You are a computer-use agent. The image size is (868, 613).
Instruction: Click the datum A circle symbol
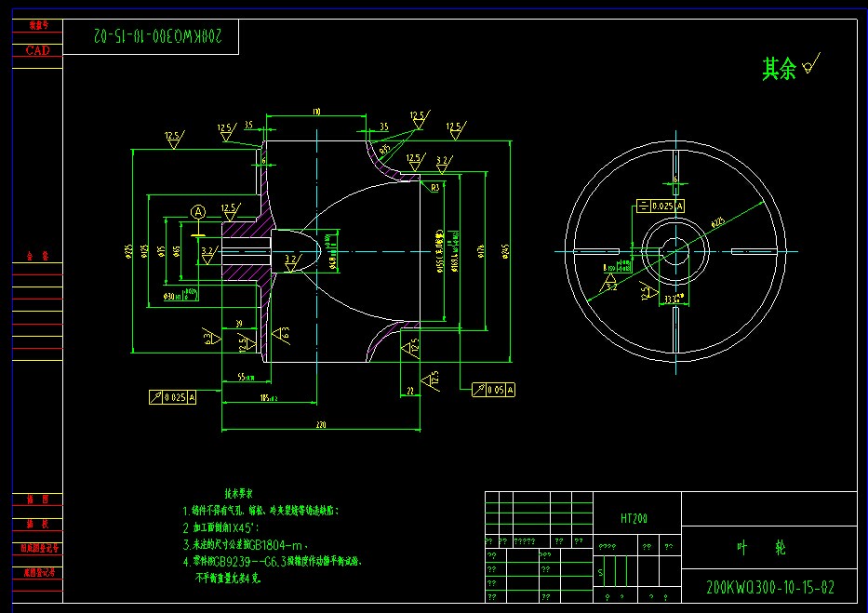[198, 212]
